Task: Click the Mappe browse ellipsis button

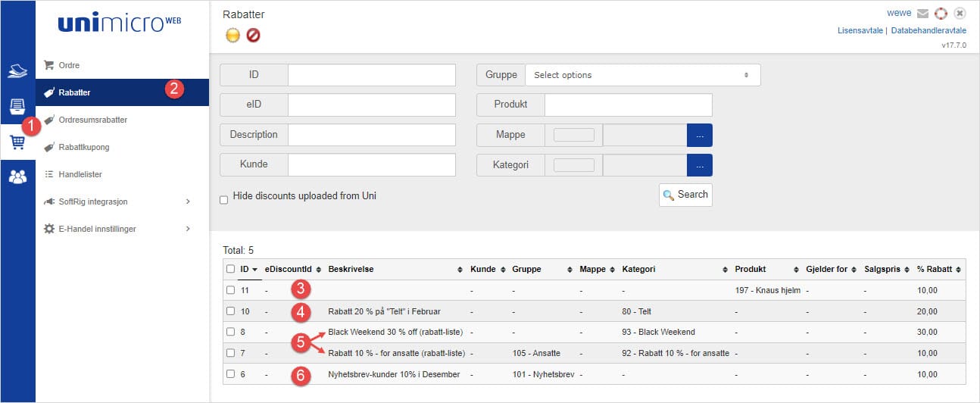Action: coord(699,135)
